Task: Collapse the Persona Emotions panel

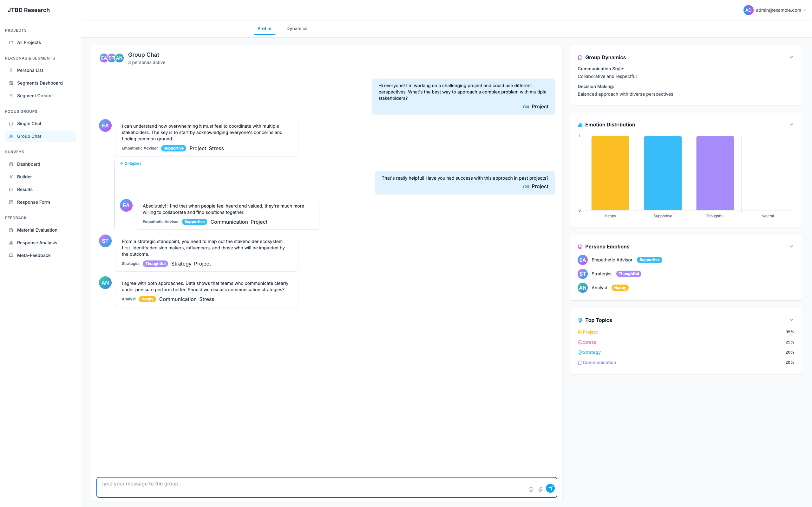Action: pyautogui.click(x=791, y=247)
